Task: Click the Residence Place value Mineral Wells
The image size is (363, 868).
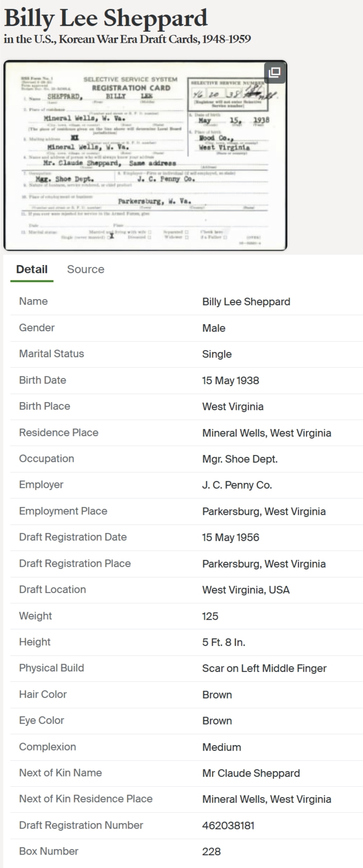Action: 266,433
